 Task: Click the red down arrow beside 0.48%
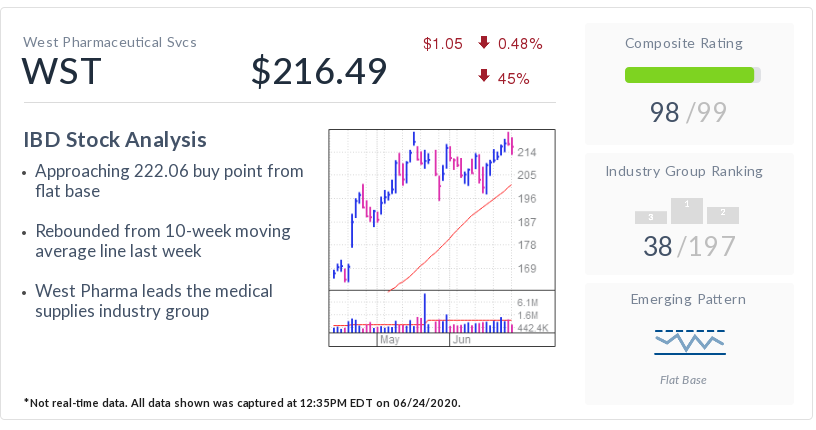(x=484, y=43)
